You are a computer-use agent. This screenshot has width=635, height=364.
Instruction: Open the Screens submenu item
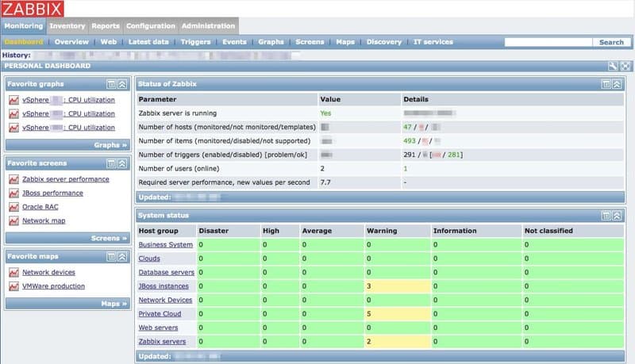click(x=310, y=42)
